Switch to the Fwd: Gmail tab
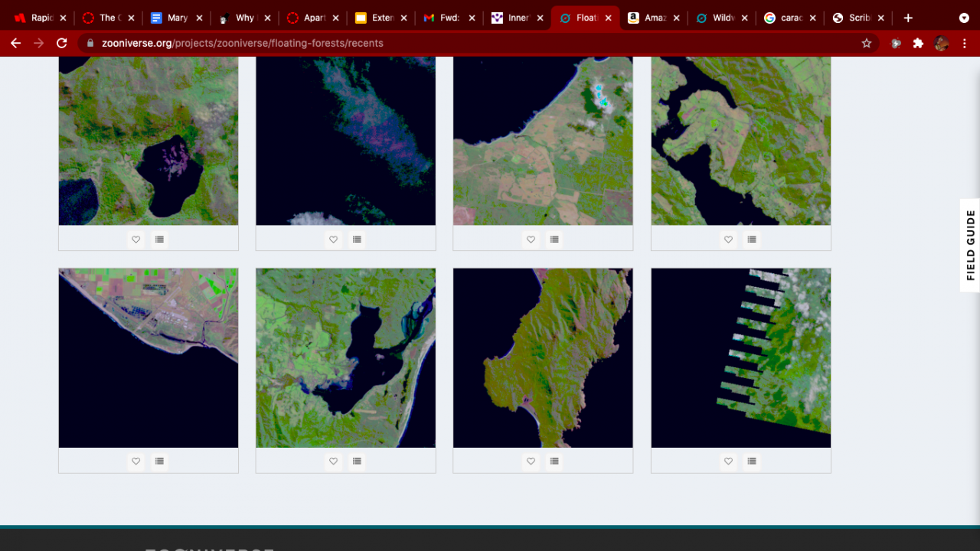The image size is (980, 551). [449, 18]
